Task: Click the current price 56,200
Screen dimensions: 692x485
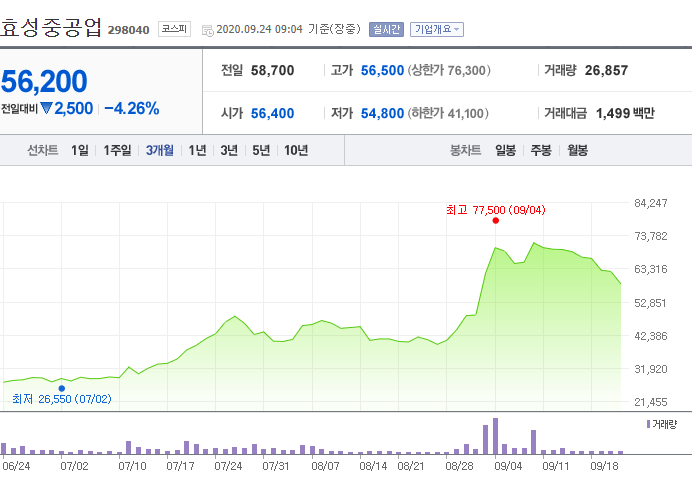Action: (44, 81)
